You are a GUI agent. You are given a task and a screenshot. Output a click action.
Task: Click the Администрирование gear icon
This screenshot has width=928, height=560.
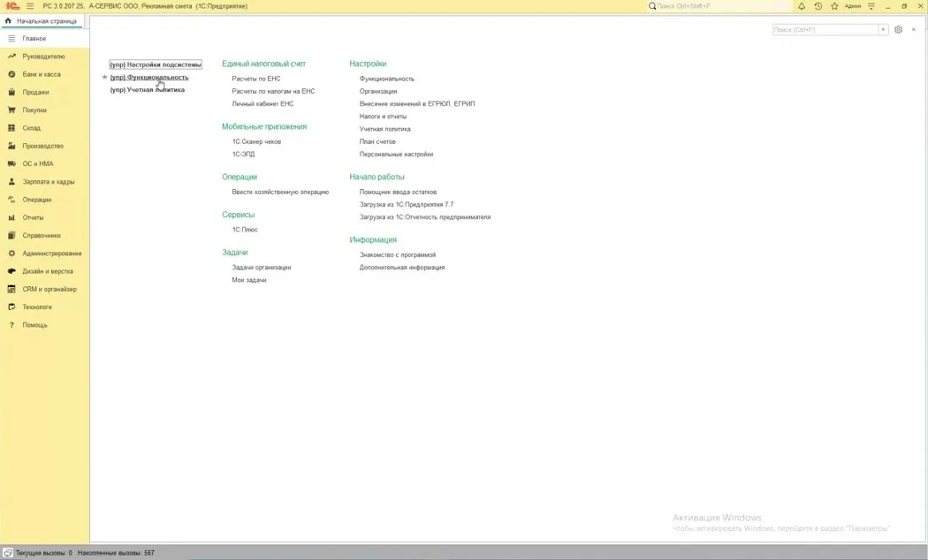point(11,254)
